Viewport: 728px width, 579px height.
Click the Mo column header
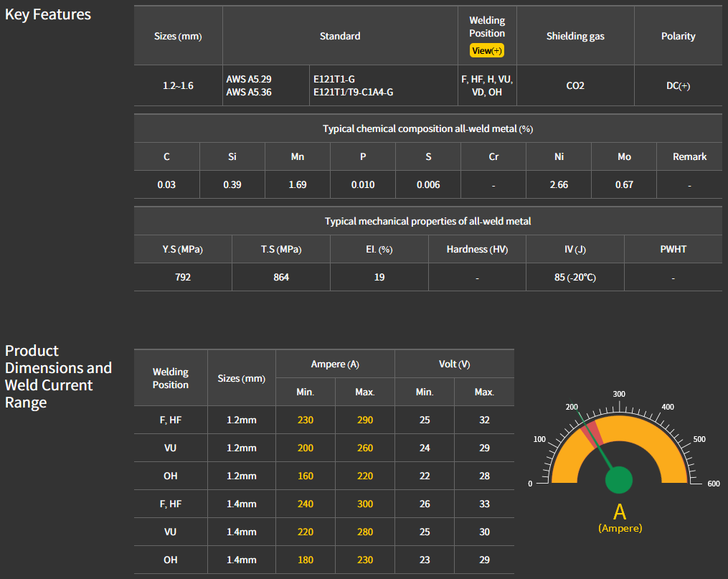click(624, 156)
